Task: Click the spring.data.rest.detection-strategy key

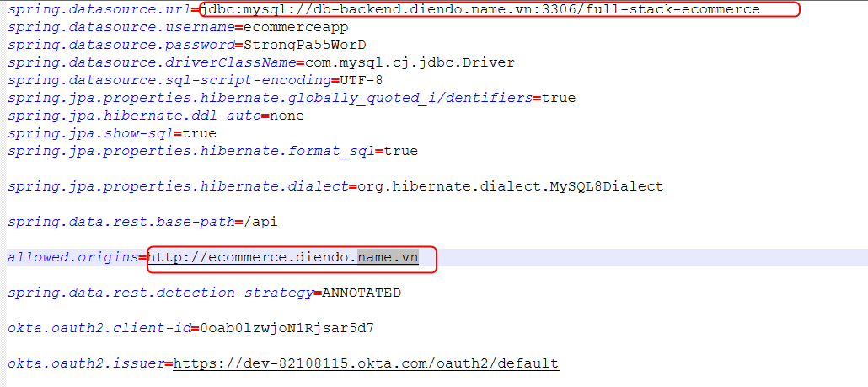Action: point(159,293)
